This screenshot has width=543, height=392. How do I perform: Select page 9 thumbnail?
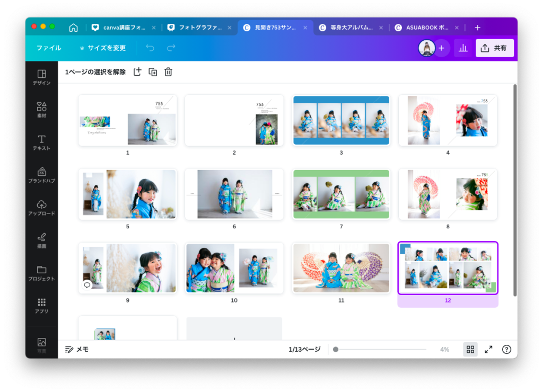point(128,268)
